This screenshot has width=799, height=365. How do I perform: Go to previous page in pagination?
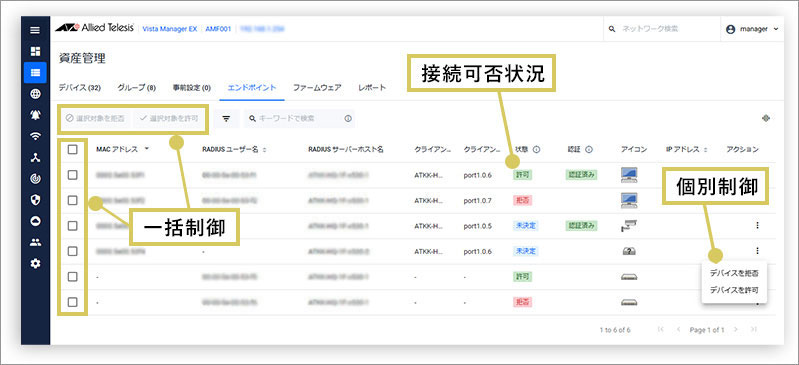(678, 330)
